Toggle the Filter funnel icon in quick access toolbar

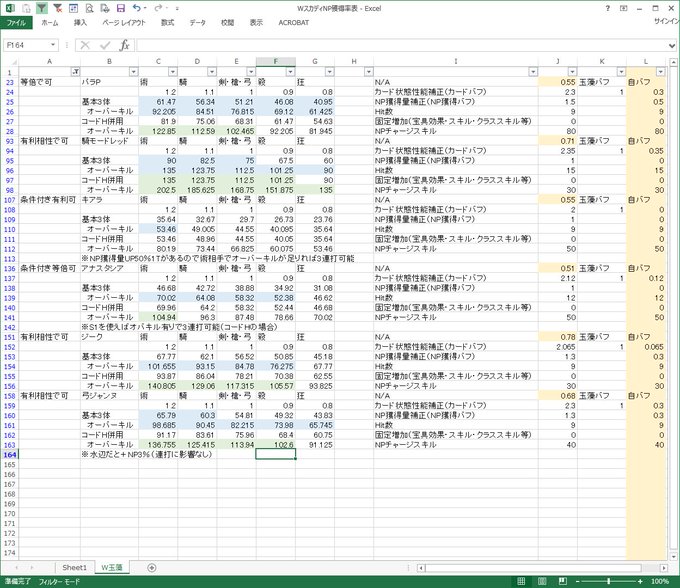(42, 8)
